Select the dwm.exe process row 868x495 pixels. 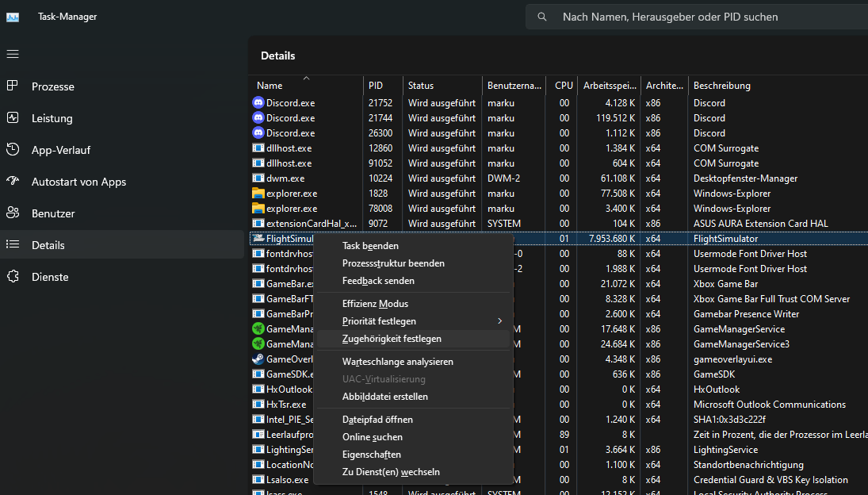tap(285, 178)
